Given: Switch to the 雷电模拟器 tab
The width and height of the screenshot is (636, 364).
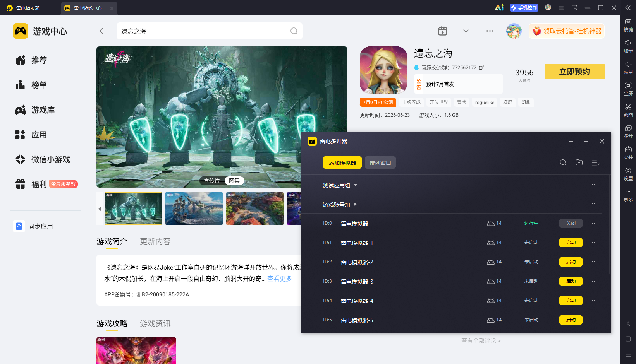Looking at the screenshot, I should pyautogui.click(x=28, y=8).
